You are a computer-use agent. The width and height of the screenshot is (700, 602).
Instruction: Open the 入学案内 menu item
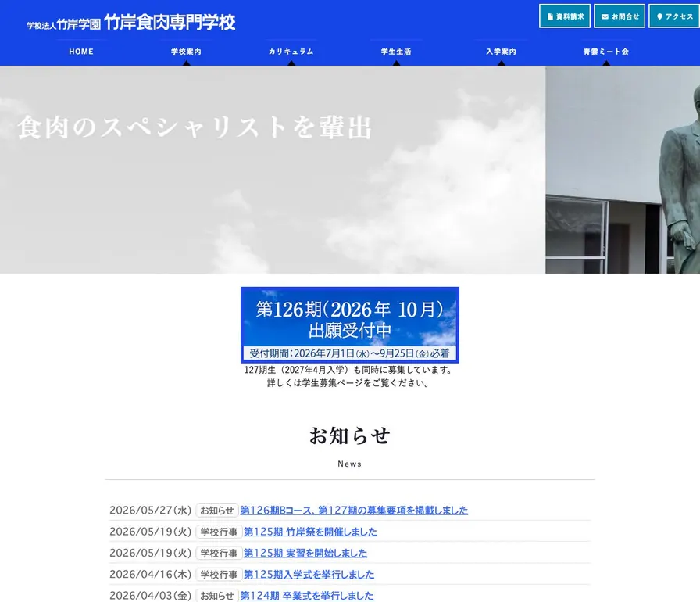(501, 52)
